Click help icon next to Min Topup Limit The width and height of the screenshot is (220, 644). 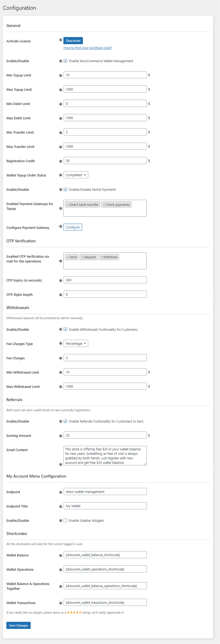click(61, 75)
